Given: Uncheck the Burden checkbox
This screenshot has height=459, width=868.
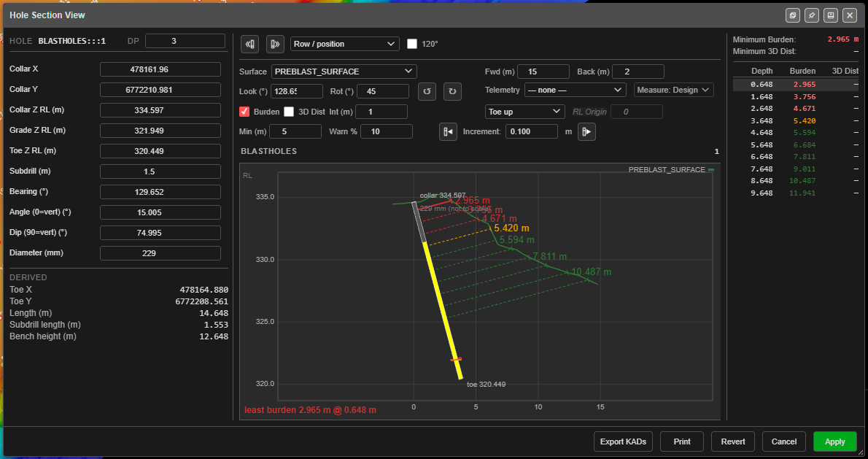Looking at the screenshot, I should (x=244, y=112).
